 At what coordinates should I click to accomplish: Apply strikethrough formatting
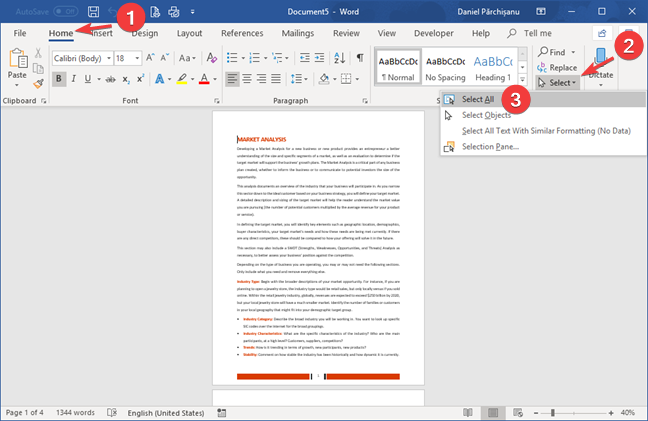click(x=110, y=79)
